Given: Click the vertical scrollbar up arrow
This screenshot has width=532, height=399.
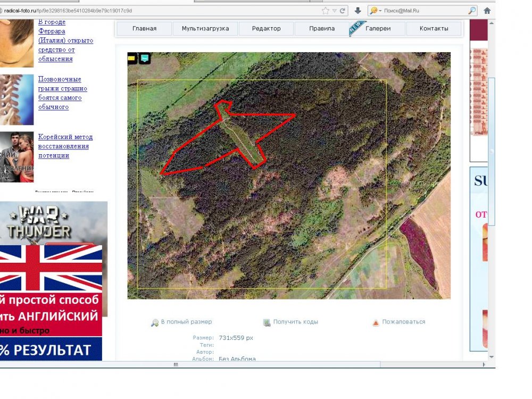Looking at the screenshot, I should pyautogui.click(x=491, y=23).
